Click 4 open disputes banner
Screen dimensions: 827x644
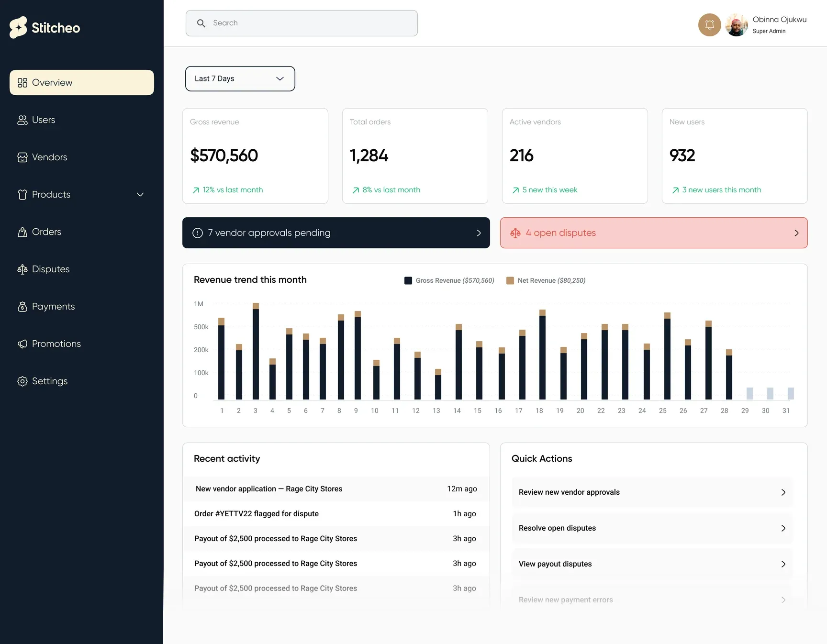[654, 233]
